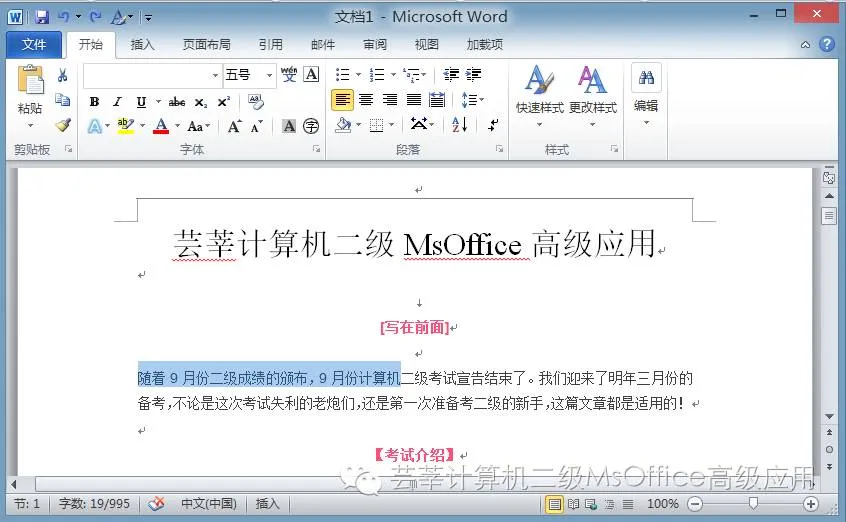
Task: Click the Cut scissors icon
Action: (x=63, y=75)
